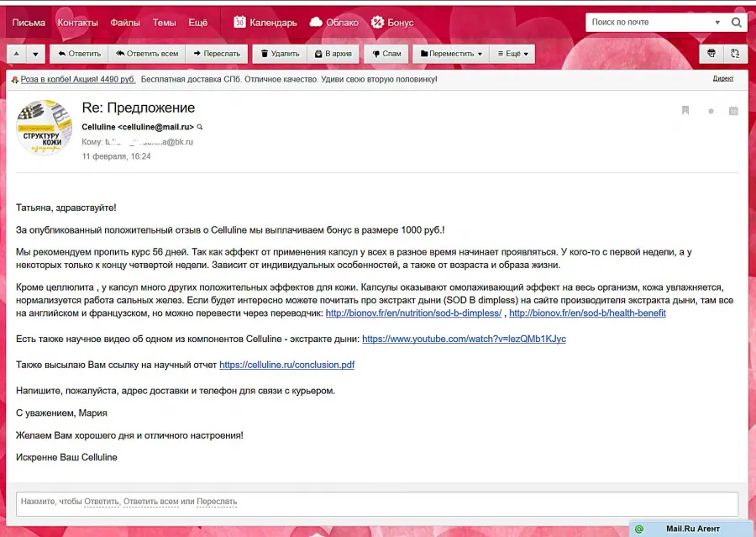Click the search magnifier icon
The width and height of the screenshot is (756, 537).
coord(736,22)
